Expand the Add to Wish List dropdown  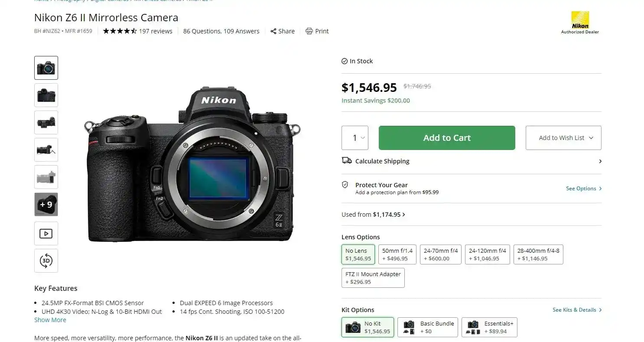[563, 138]
